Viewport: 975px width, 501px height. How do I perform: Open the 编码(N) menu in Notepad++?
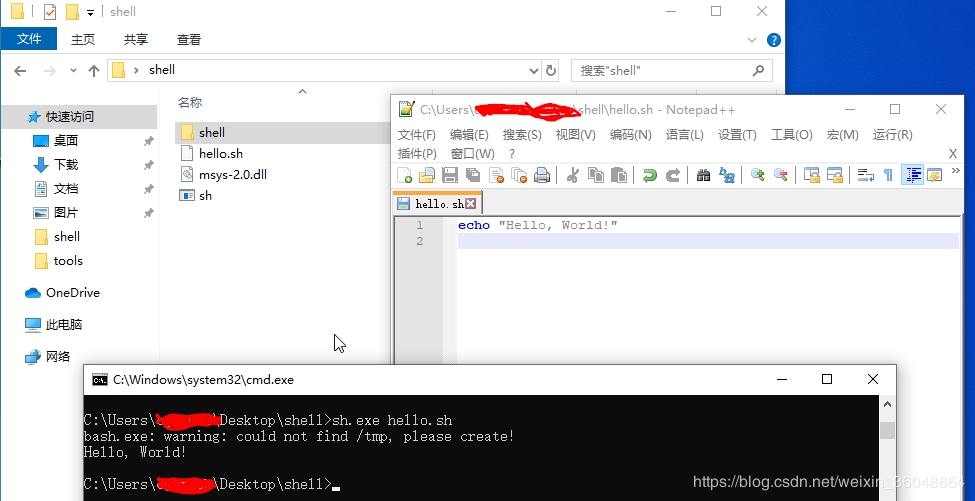click(631, 135)
